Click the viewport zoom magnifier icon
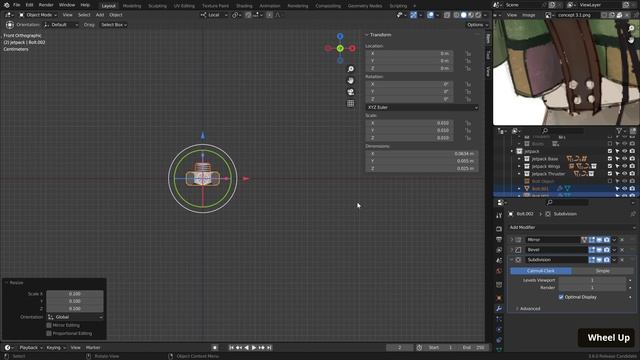Viewport: 640px width, 360px height. [351, 69]
